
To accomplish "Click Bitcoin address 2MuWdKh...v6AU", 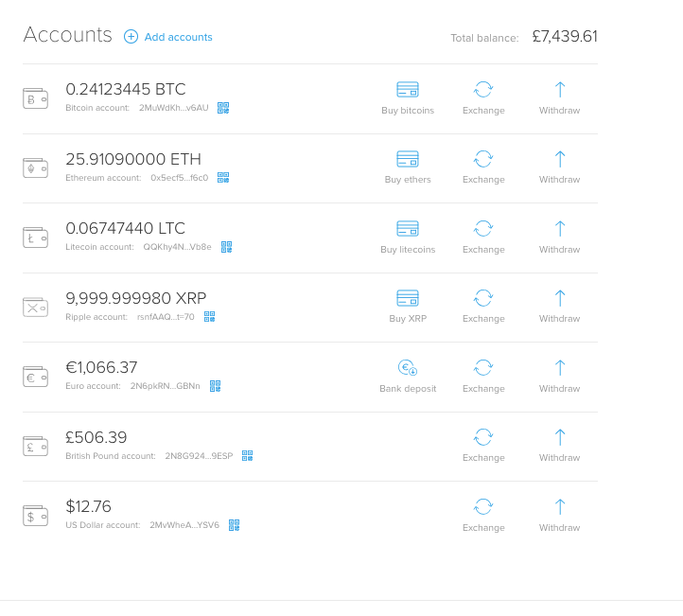I will [174, 108].
